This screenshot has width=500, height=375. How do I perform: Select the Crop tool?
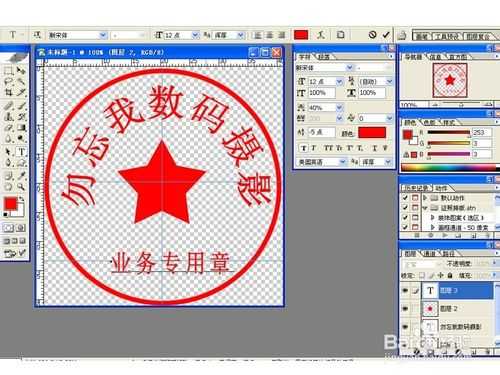pyautogui.click(x=8, y=92)
